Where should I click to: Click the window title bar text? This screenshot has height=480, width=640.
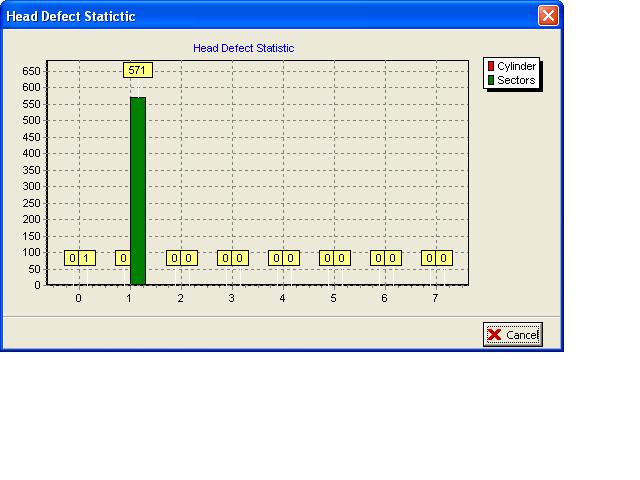pos(71,16)
